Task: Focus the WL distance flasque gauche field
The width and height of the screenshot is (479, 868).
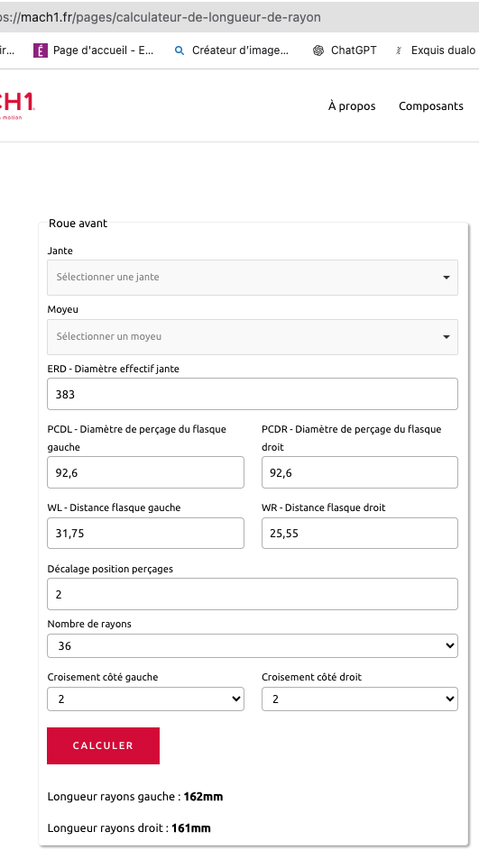Action: [145, 533]
